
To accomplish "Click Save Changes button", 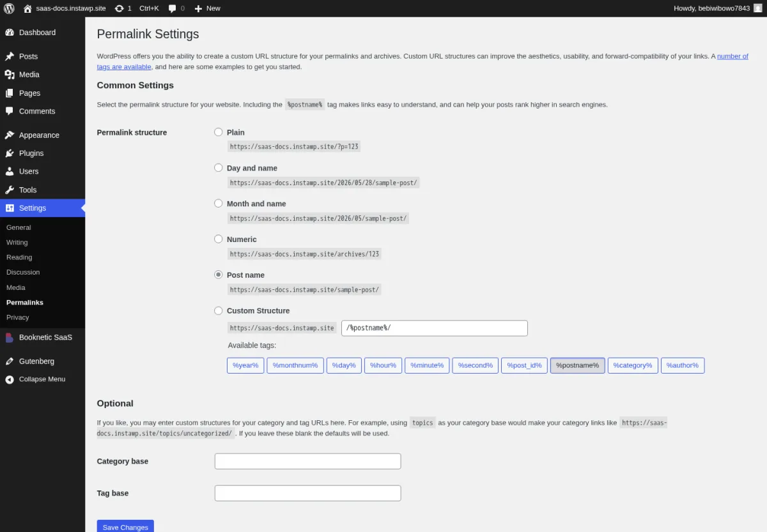I will [x=125, y=527].
